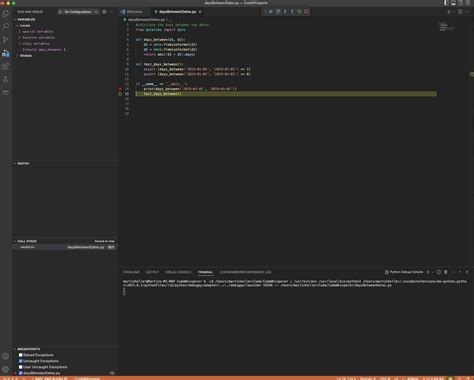Click the Stop debug button

click(307, 12)
